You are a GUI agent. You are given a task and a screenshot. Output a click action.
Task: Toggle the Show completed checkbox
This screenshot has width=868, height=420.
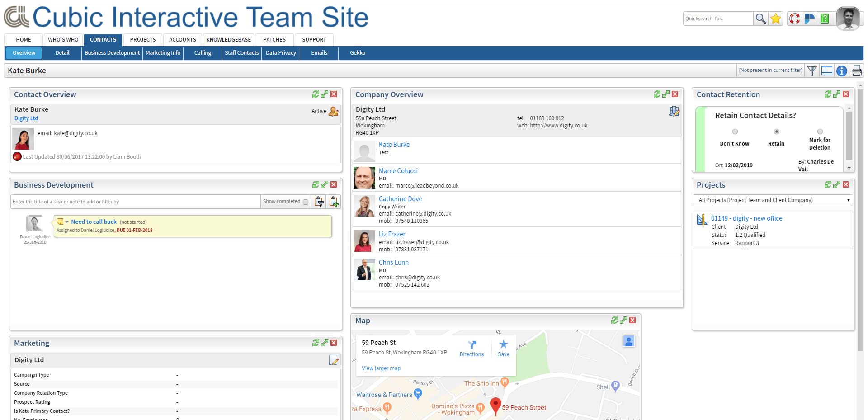click(306, 202)
